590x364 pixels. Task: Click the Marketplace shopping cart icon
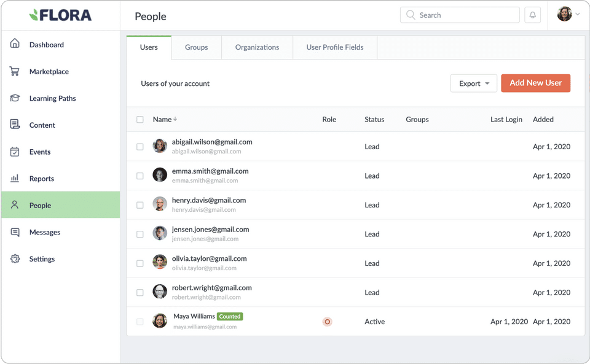[x=14, y=71]
